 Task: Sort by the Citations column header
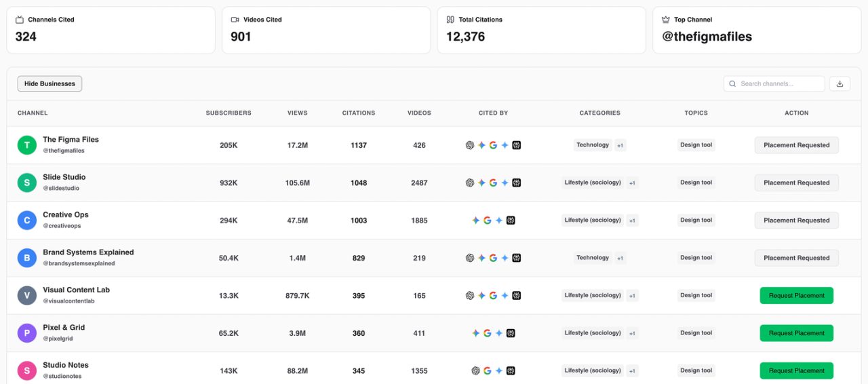(359, 113)
